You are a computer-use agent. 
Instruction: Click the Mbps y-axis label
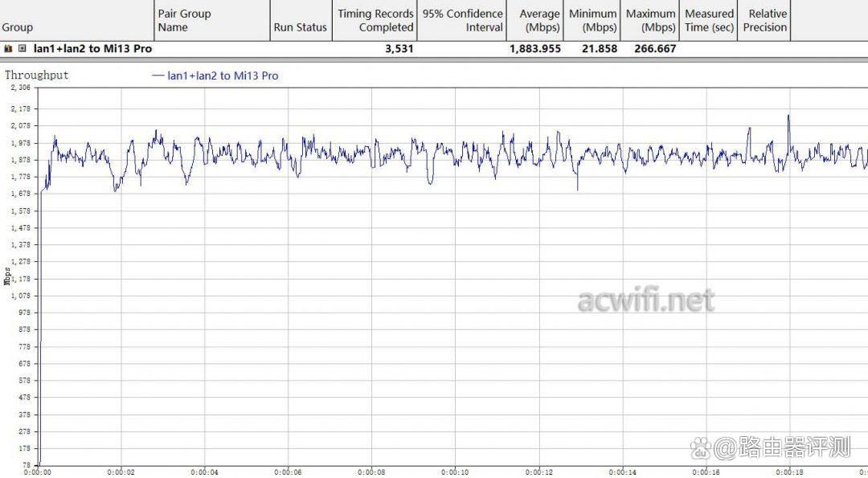pyautogui.click(x=7, y=276)
